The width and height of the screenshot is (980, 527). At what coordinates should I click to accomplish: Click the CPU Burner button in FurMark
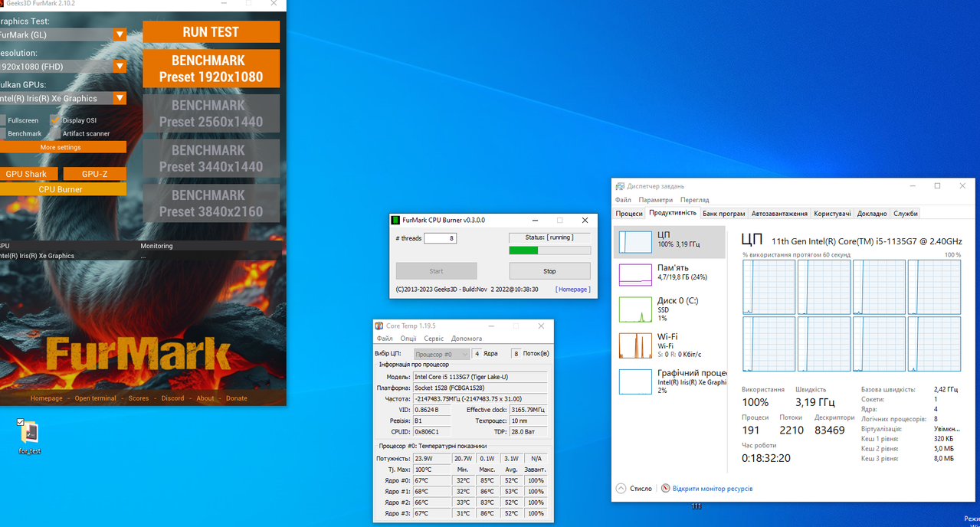61,189
